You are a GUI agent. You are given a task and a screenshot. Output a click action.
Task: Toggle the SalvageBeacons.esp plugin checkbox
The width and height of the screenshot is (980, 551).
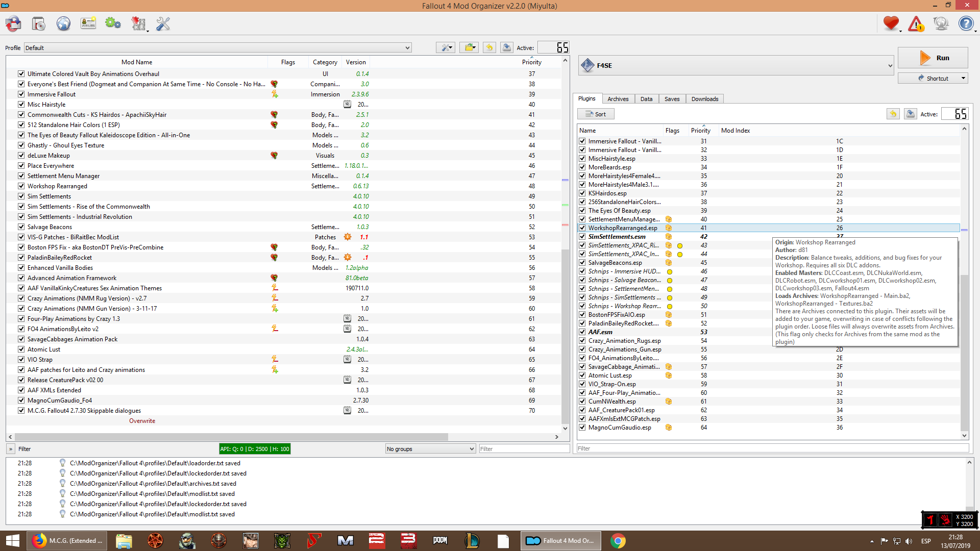582,262
